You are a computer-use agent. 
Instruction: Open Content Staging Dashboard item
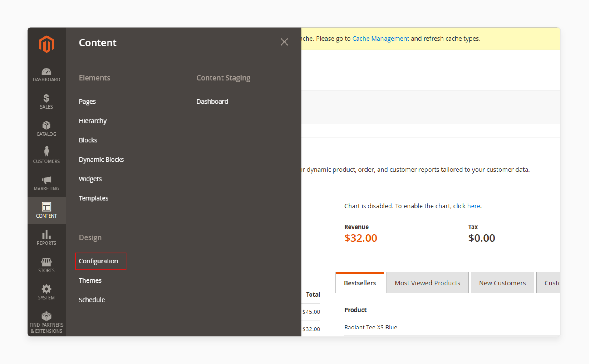(x=212, y=101)
